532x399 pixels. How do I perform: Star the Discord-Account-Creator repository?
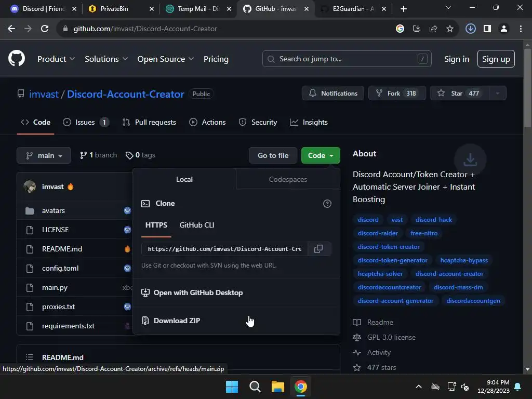coord(460,94)
